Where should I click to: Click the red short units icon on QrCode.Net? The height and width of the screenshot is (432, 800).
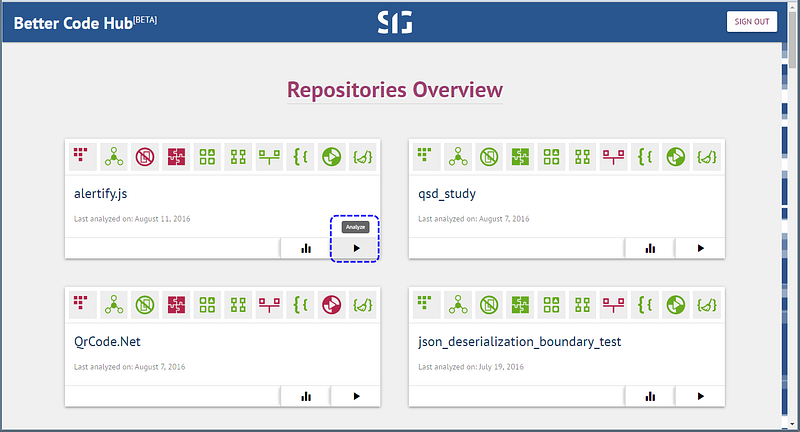[x=83, y=304]
